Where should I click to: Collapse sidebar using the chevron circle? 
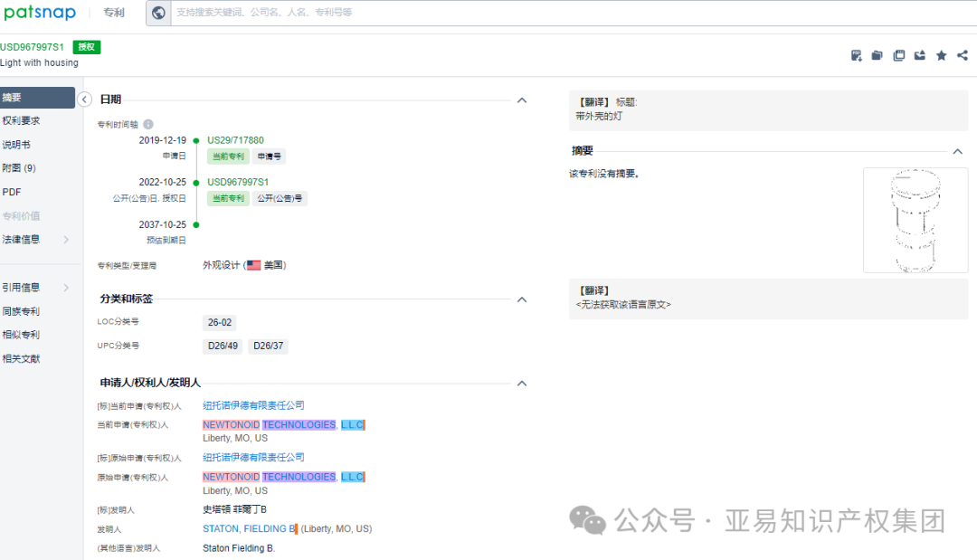pos(84,100)
